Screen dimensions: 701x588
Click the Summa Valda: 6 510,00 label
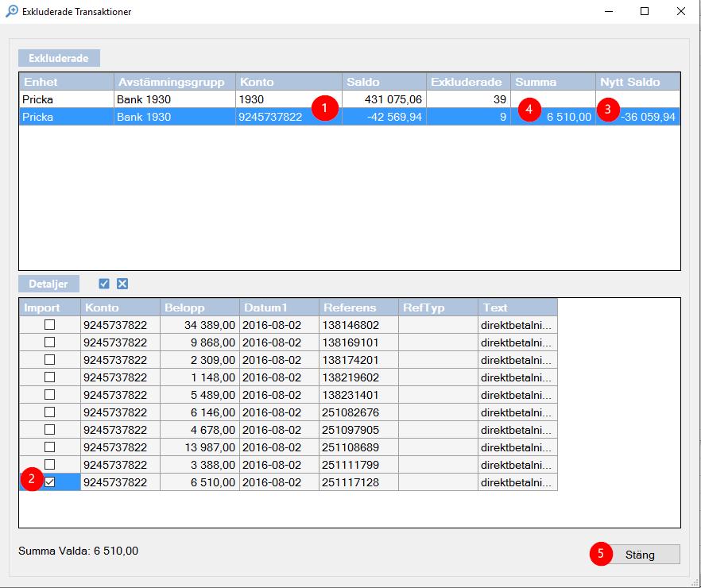(x=78, y=551)
